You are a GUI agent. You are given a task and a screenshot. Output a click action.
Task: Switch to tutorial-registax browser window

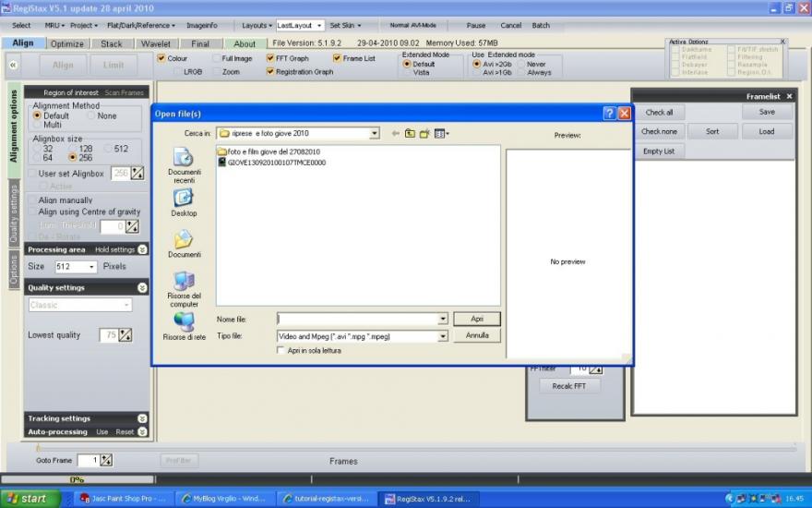click(x=327, y=499)
